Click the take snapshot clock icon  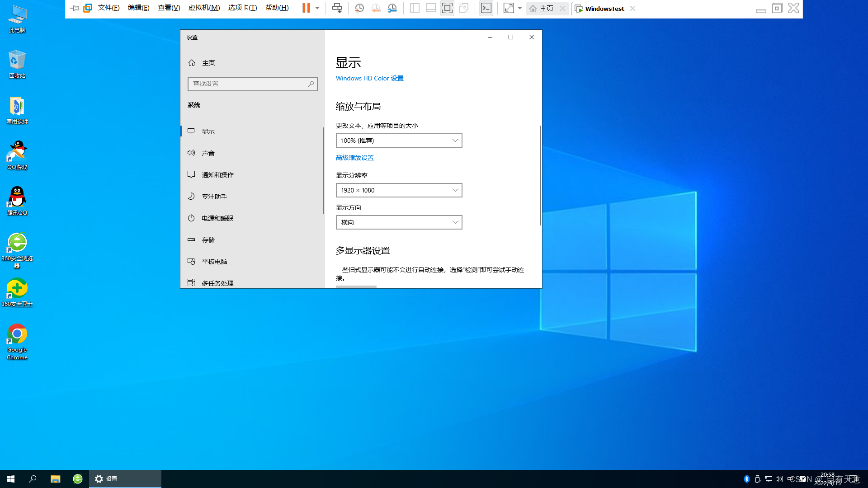pyautogui.click(x=359, y=8)
